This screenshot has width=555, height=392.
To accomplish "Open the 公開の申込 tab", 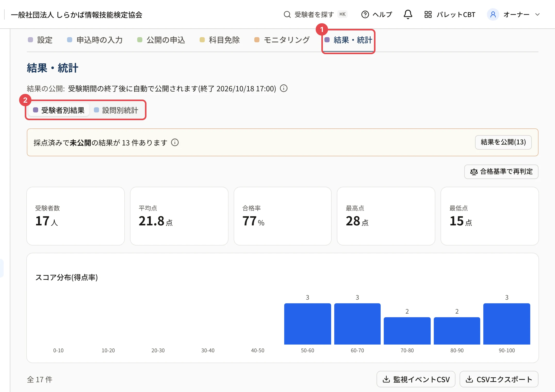I will [x=161, y=40].
